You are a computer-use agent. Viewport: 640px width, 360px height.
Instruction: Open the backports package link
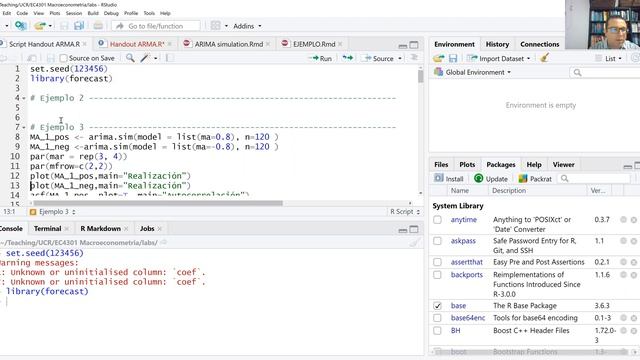click(467, 275)
